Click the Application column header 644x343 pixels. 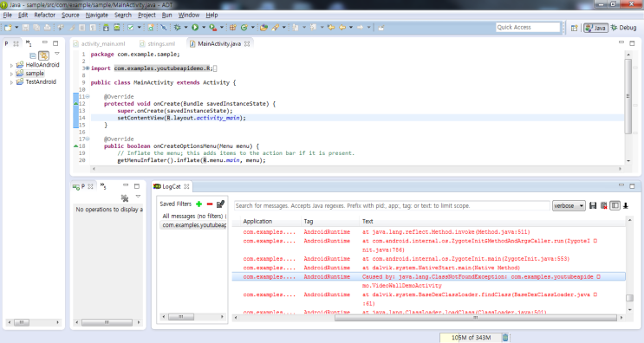point(257,221)
